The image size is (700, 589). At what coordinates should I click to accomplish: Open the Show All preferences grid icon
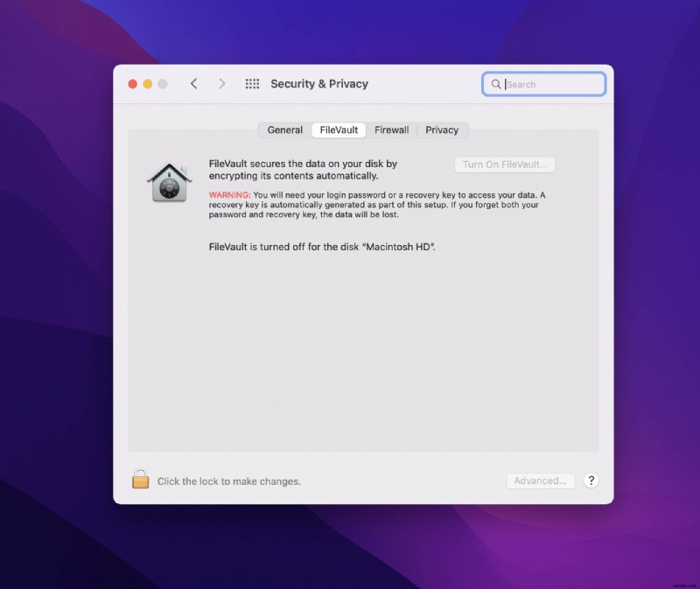pyautogui.click(x=252, y=83)
